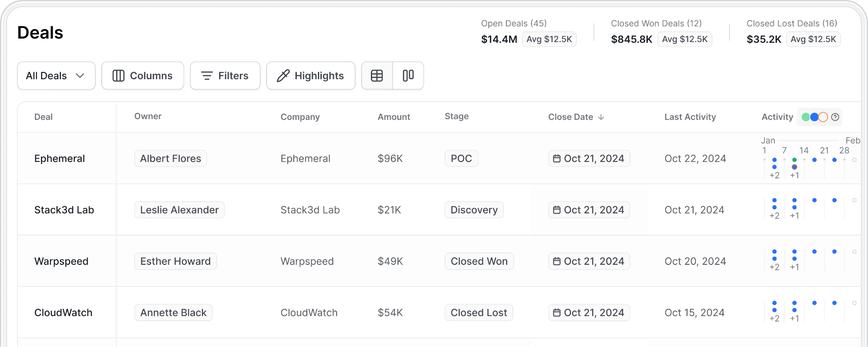Click the +2 activity marker in Stack3d Lab row

pyautogui.click(x=774, y=216)
